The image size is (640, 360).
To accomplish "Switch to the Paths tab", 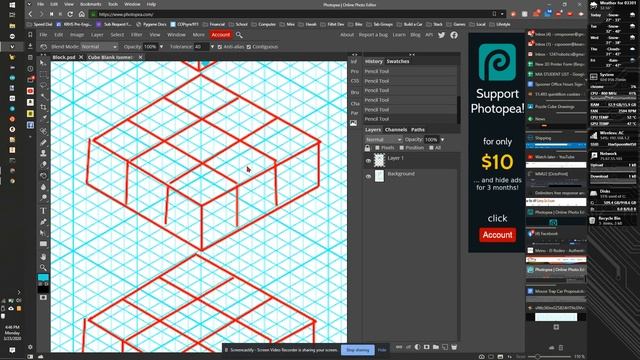I will click(x=418, y=130).
